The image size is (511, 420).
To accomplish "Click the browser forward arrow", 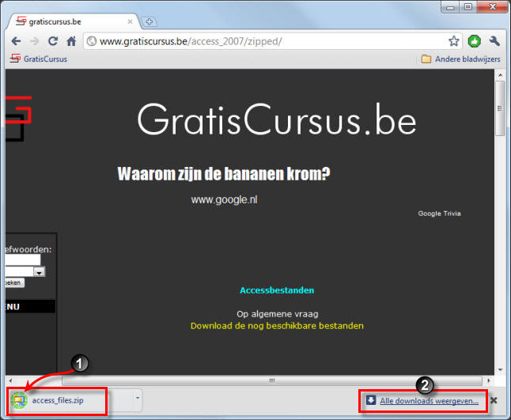I will tap(34, 41).
